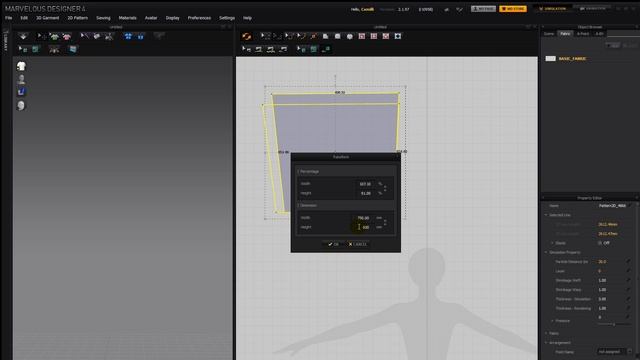Click the teal grid texture icon in 2D toolbar

pyautogui.click(x=313, y=49)
